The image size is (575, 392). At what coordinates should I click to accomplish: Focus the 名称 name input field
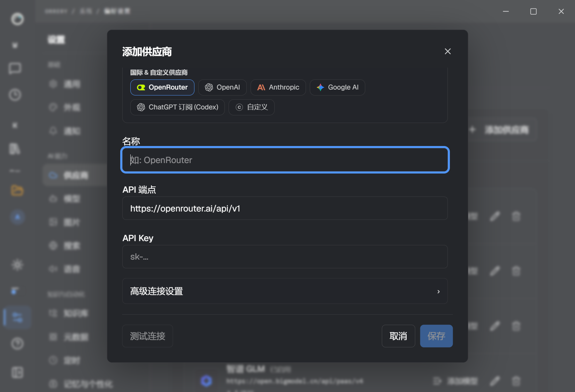pyautogui.click(x=285, y=160)
